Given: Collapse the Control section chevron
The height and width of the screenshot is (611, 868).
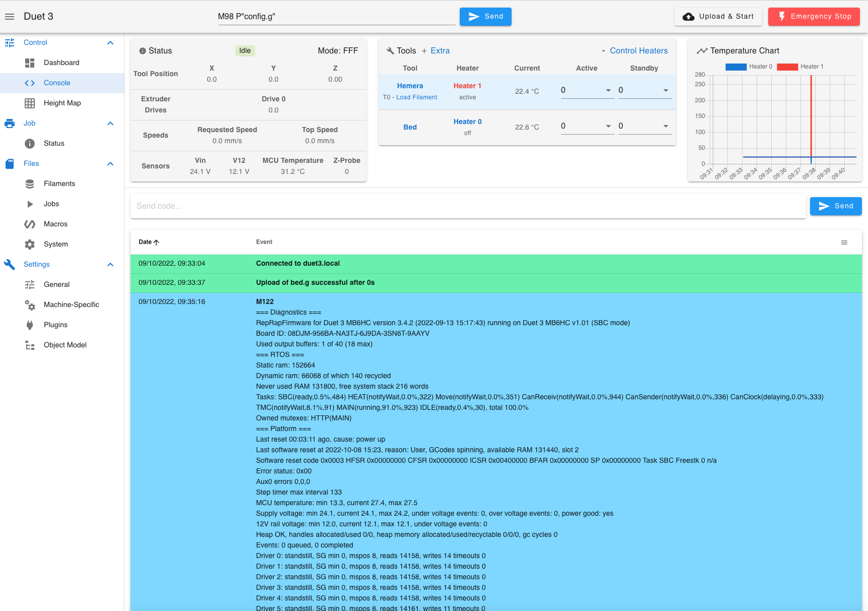Looking at the screenshot, I should pos(110,43).
